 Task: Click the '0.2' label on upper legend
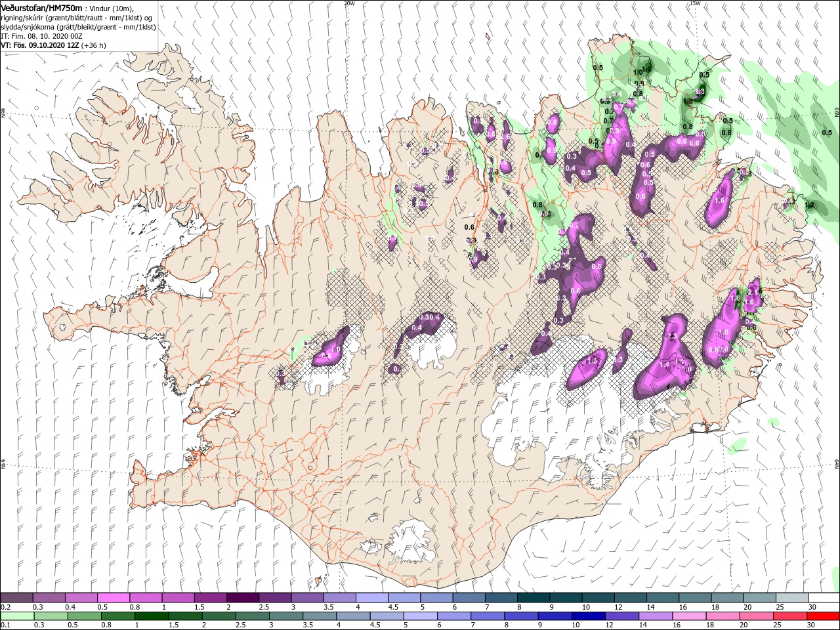5,607
